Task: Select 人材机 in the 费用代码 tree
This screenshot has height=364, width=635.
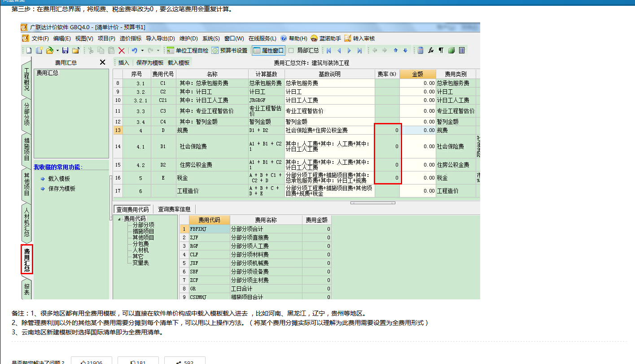Action: [140, 250]
